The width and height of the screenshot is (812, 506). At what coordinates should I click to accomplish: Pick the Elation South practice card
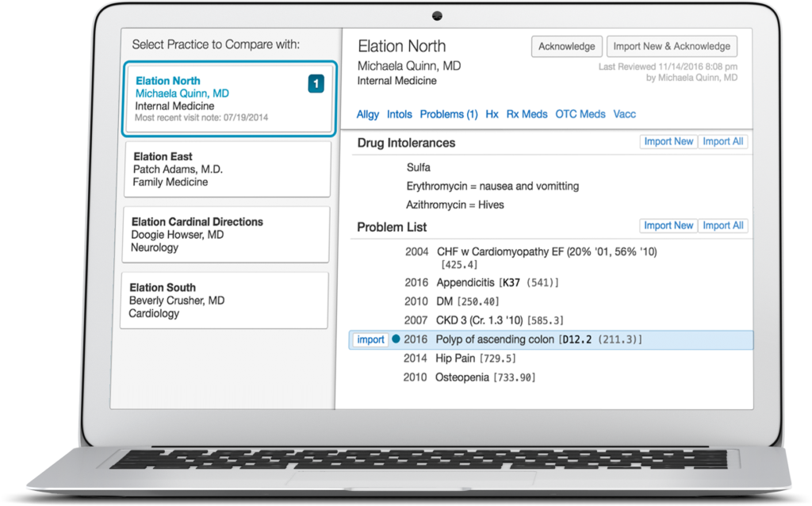tap(224, 301)
